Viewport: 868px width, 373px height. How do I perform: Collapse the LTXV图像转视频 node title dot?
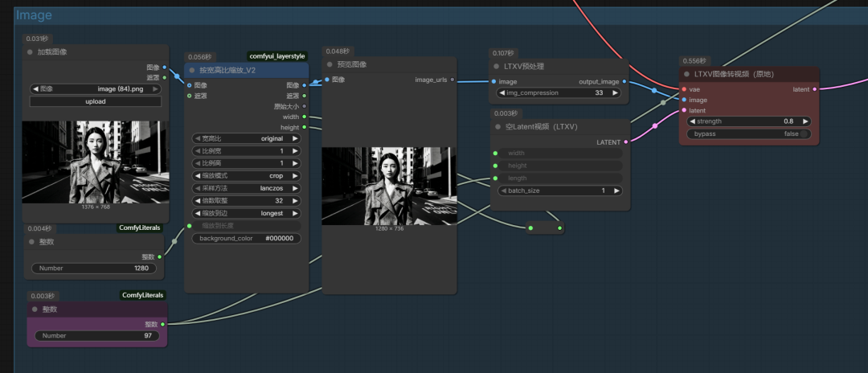(687, 74)
